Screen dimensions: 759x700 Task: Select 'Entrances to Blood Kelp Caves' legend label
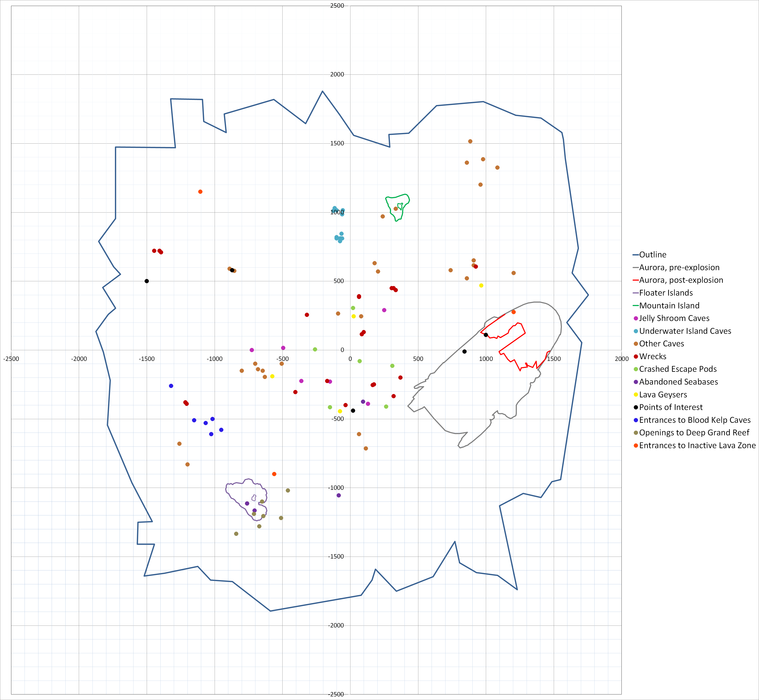point(695,420)
